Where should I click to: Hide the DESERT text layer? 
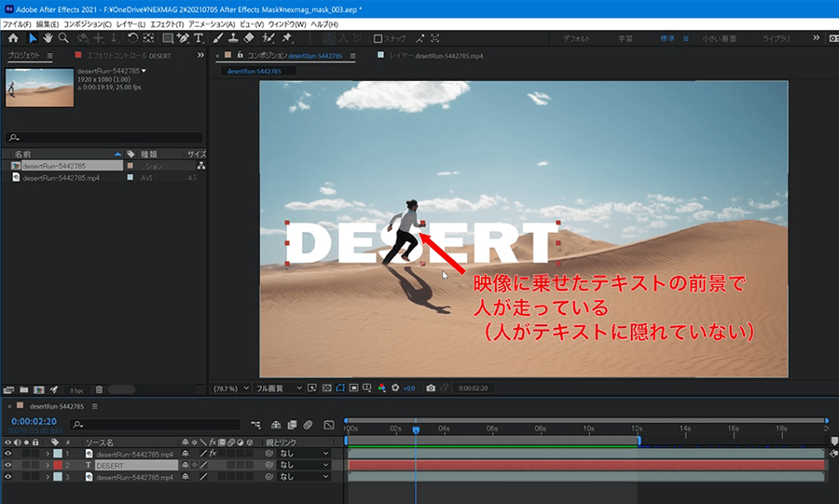coord(8,465)
